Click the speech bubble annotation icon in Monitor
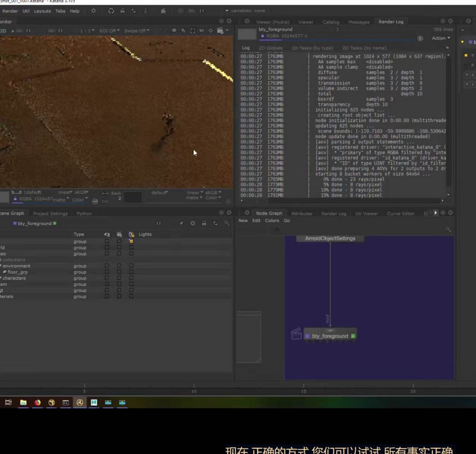This screenshot has height=454, width=476. coord(174,31)
